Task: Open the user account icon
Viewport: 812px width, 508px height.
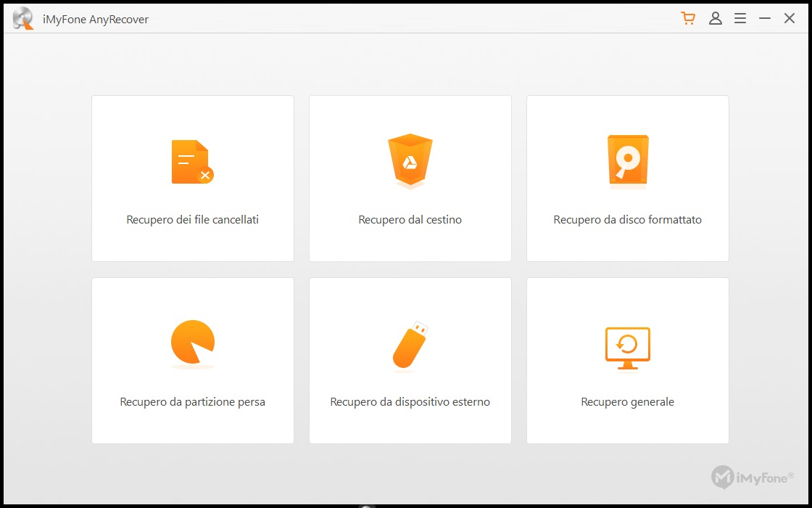Action: [715, 19]
